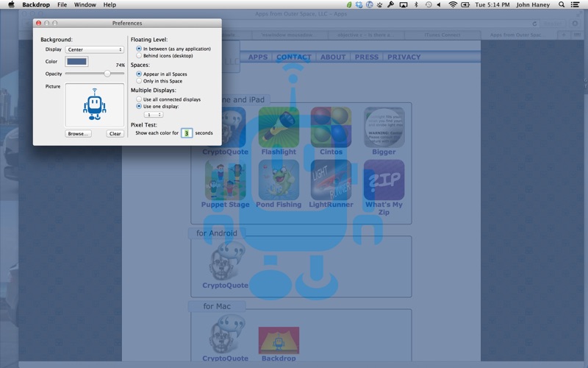Click the Pixel Test seconds field
Viewport: 588px width, 368px height.
click(187, 133)
